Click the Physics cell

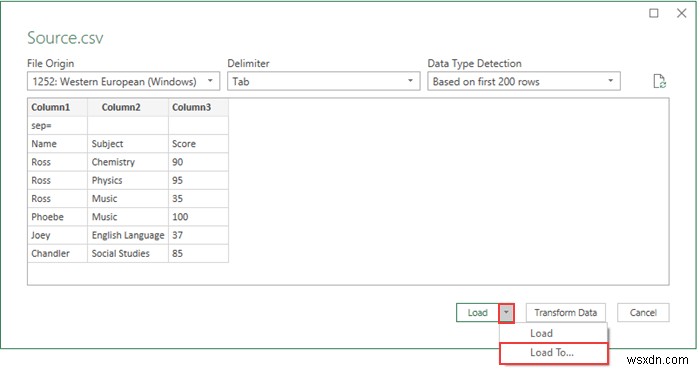128,180
